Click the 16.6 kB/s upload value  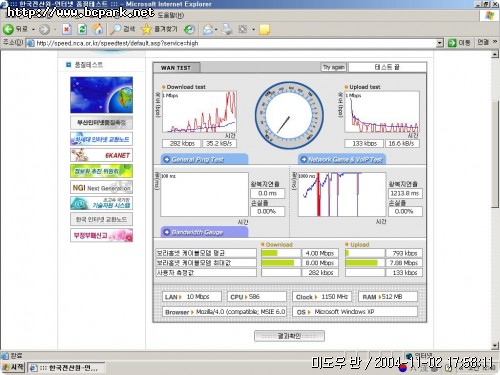point(402,144)
